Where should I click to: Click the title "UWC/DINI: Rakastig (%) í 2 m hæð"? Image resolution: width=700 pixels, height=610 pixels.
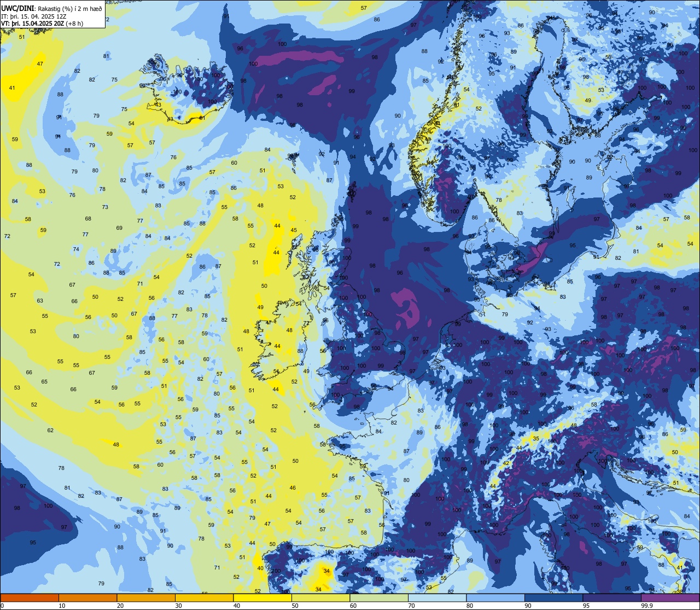tap(51, 8)
